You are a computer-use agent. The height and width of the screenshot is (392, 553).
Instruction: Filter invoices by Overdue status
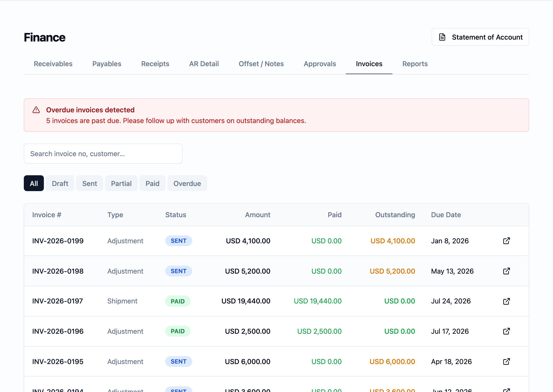[x=187, y=183]
